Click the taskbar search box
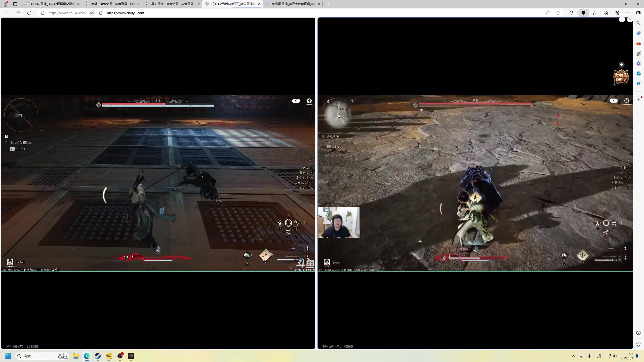The width and height of the screenshot is (644, 362). 42,356
